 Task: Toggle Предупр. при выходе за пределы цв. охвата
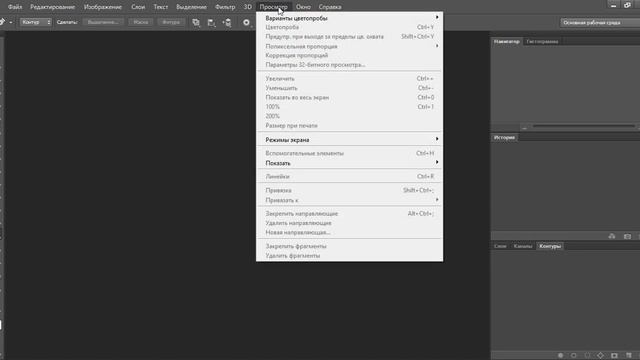(349, 36)
